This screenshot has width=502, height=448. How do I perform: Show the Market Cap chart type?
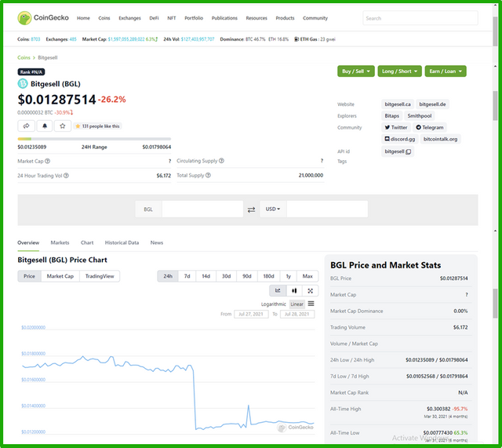[x=60, y=276]
